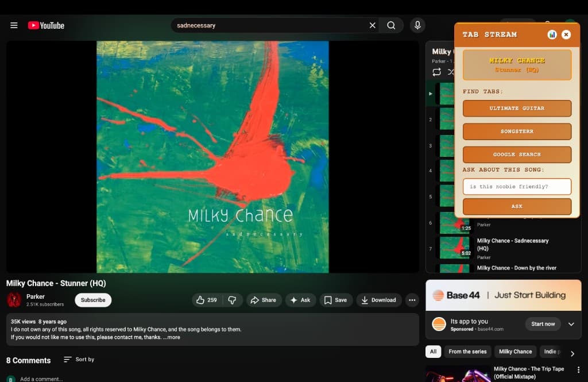Click the magnifier search button
The height and width of the screenshot is (382, 588).
click(x=391, y=25)
